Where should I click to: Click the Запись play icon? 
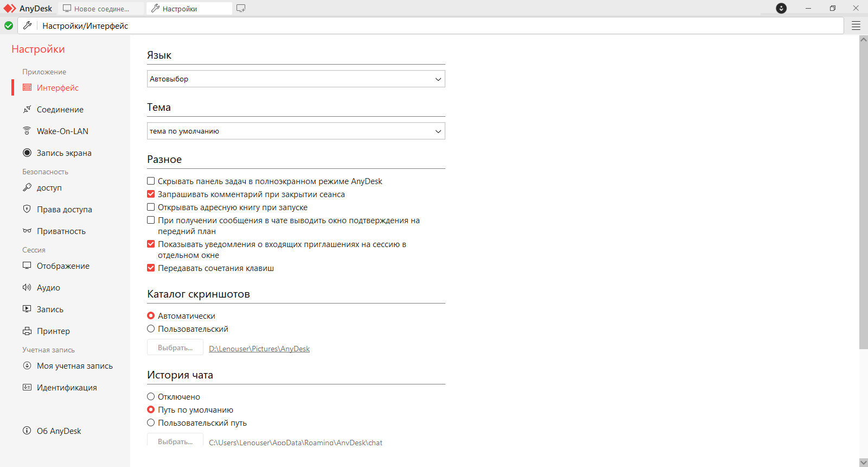click(x=27, y=309)
